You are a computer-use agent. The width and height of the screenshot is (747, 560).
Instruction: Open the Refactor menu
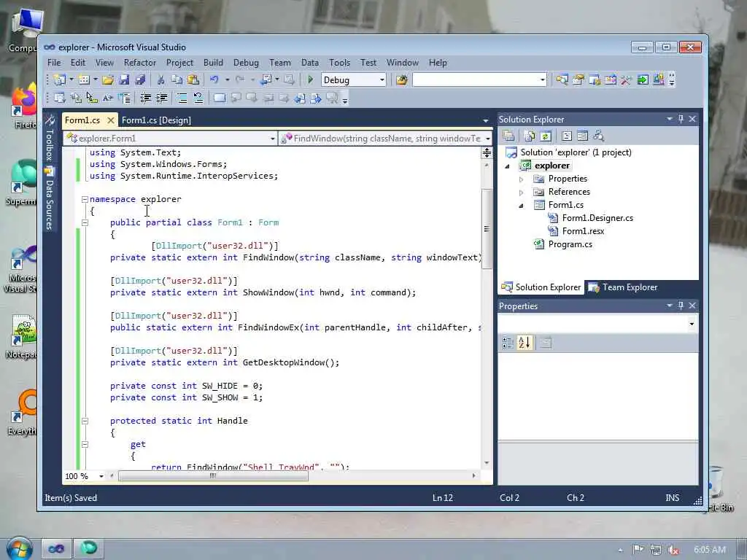tap(139, 63)
